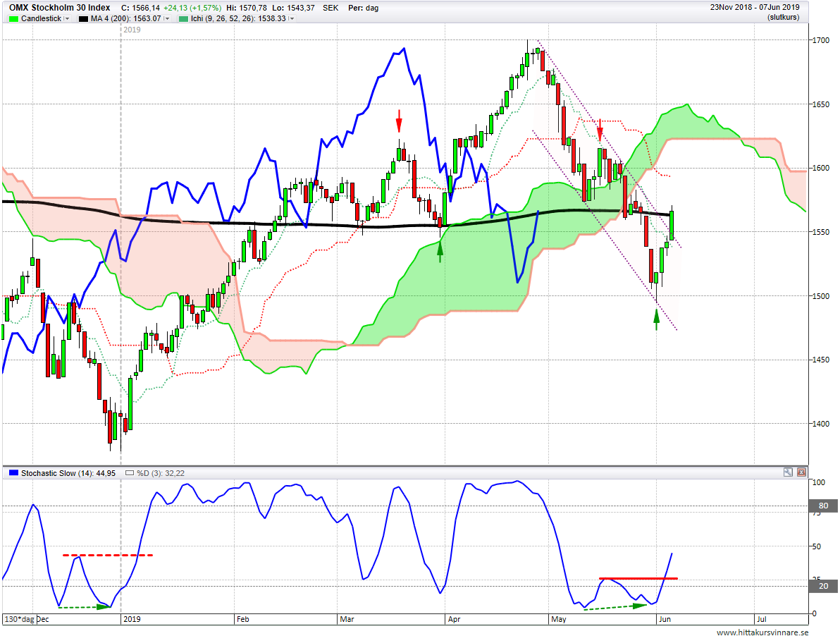The image size is (840, 636).
Task: Open Stochastic panel settings wrench icon
Action: click(x=788, y=472)
